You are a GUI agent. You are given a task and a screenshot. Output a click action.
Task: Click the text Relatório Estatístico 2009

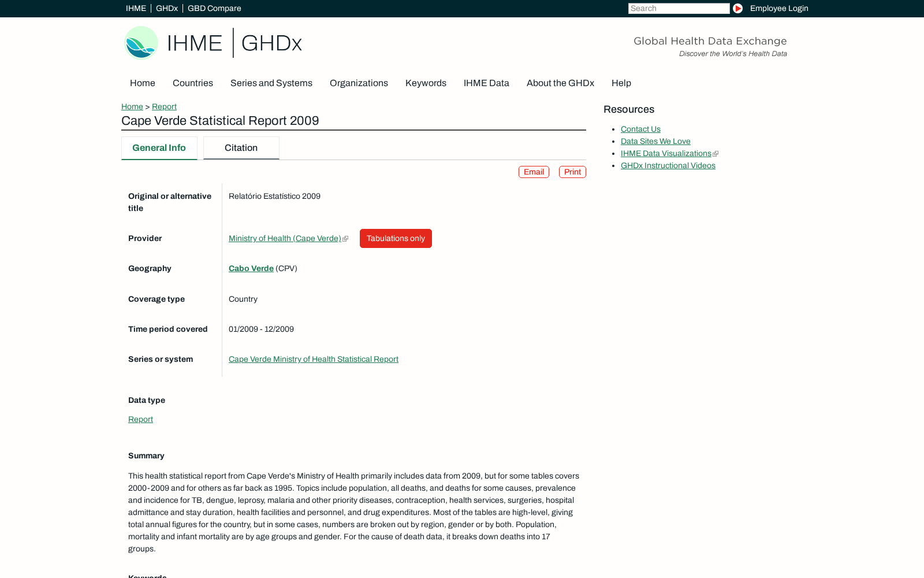click(x=274, y=196)
